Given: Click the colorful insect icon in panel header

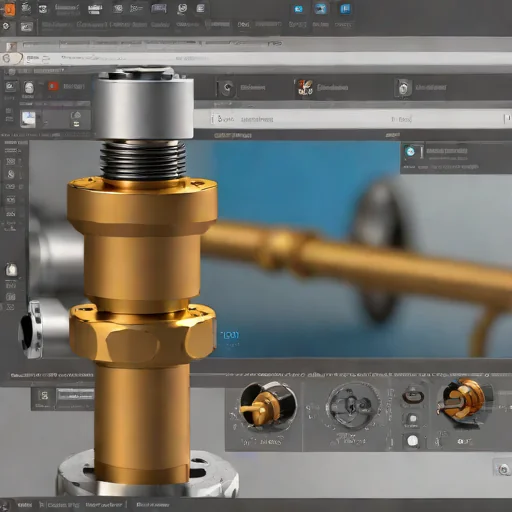Looking at the screenshot, I should (x=305, y=88).
